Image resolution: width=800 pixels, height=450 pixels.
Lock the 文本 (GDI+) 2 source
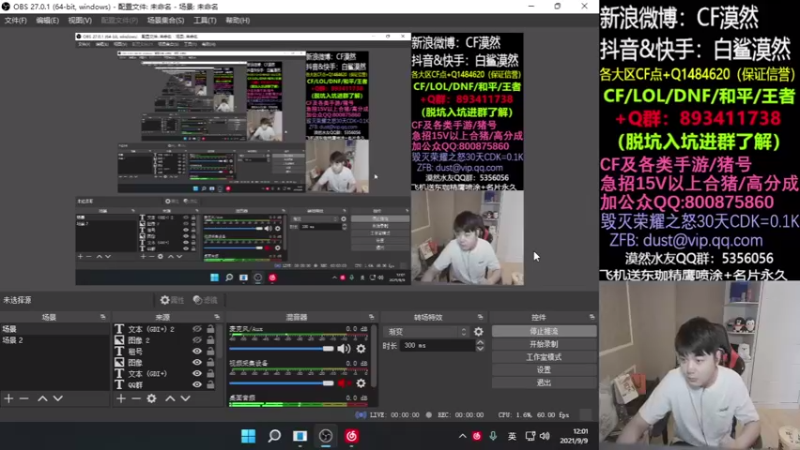pyautogui.click(x=210, y=329)
